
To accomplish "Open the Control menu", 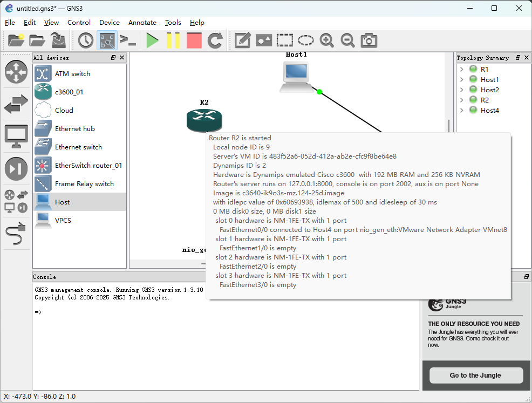I will point(79,23).
